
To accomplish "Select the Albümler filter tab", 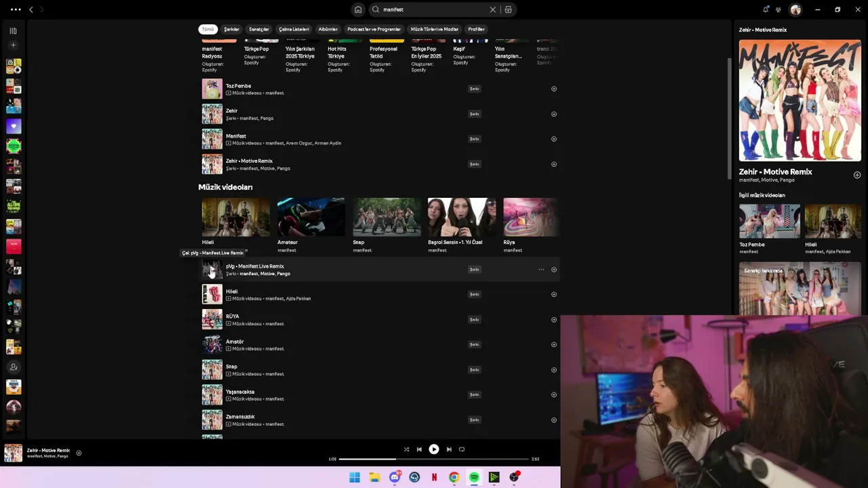I will click(328, 29).
